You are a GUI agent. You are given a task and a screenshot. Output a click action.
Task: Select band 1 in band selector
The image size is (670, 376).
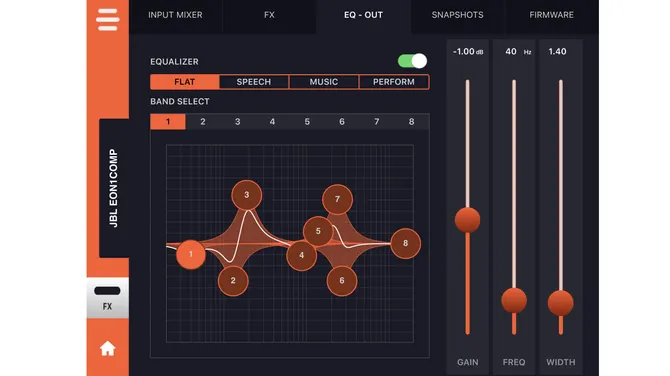tap(168, 122)
